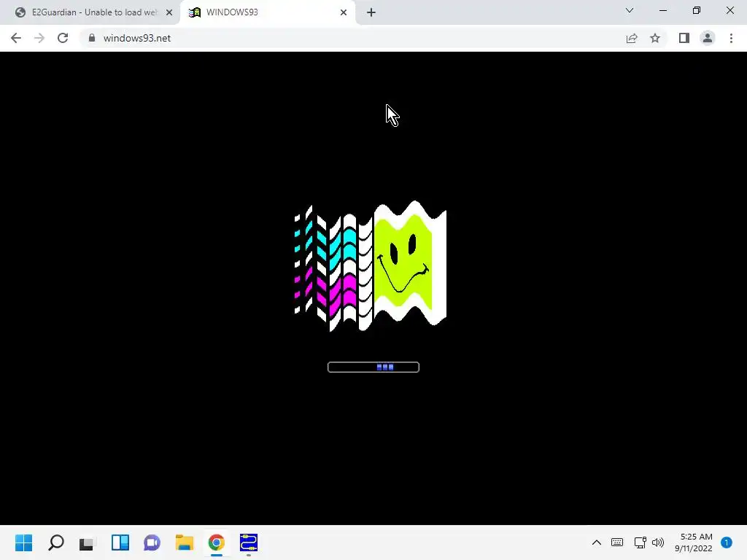Minimize the Chrome window
Screen dimensions: 747x560
click(x=663, y=10)
